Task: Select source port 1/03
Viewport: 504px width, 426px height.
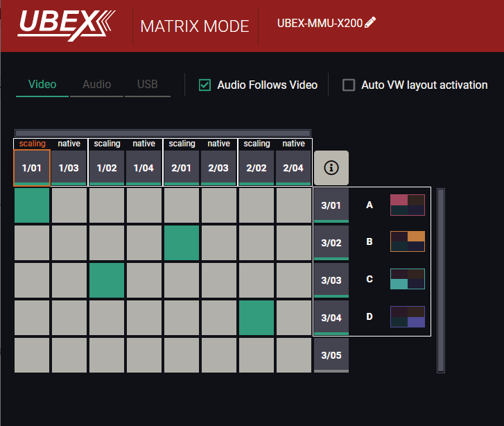Action: 69,168
